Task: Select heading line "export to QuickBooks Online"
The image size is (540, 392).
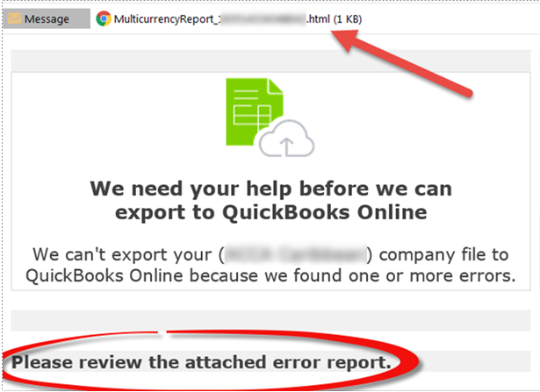Action: [271, 212]
